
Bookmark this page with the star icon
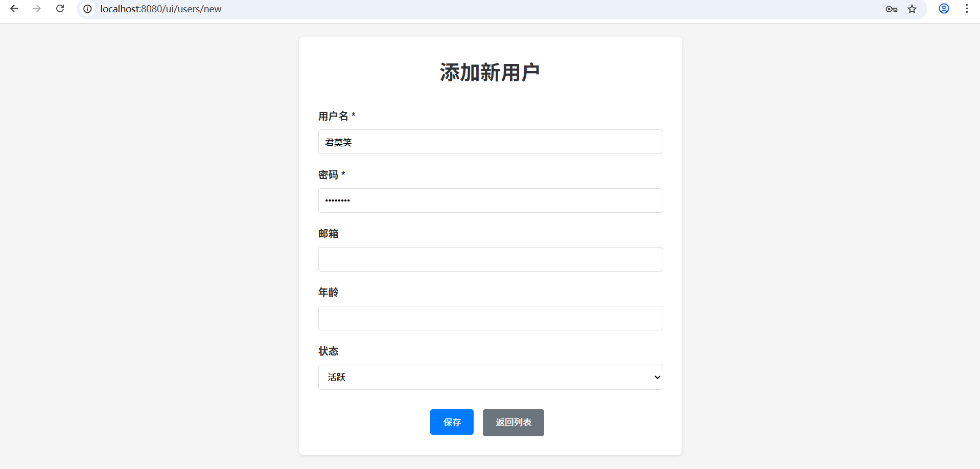click(x=912, y=9)
